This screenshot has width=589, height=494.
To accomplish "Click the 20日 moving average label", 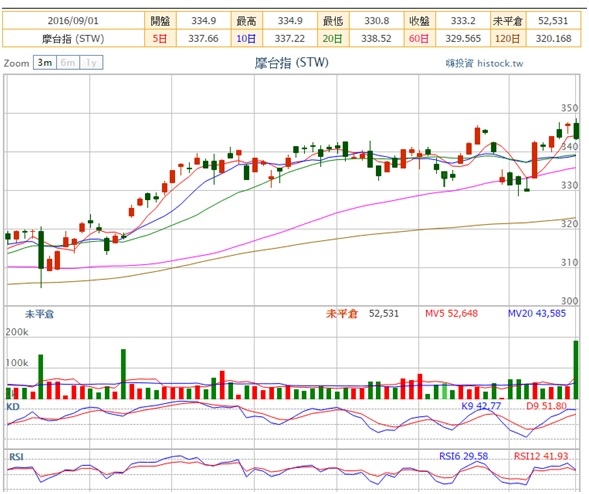I will coord(333,38).
